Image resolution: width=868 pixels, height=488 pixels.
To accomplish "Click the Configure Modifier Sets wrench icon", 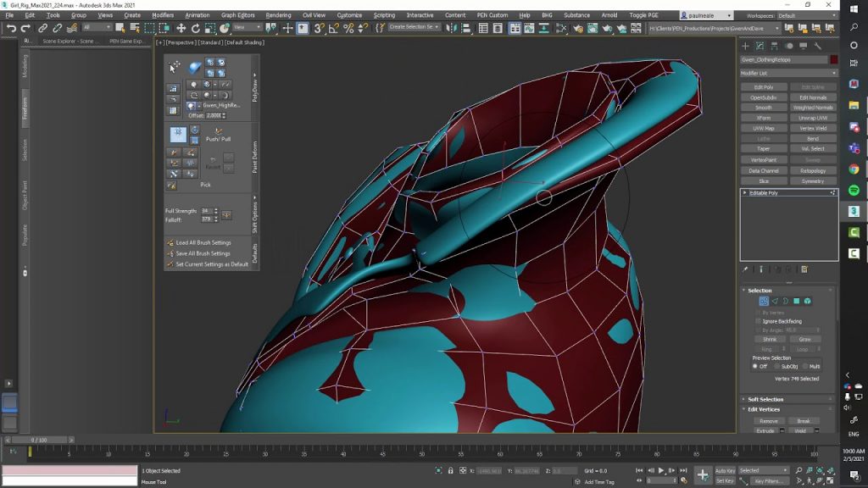I will (x=804, y=269).
